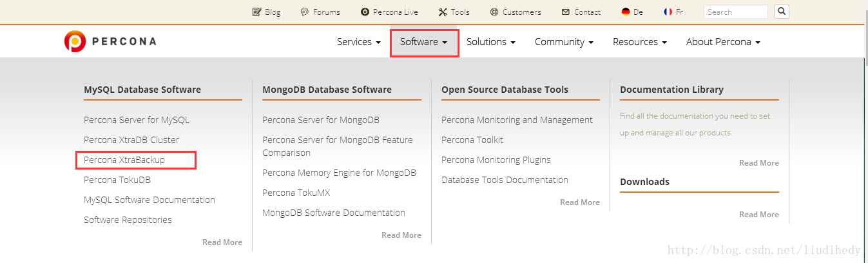Open the Tools link in top bar
868x263 pixels.
tap(460, 12)
